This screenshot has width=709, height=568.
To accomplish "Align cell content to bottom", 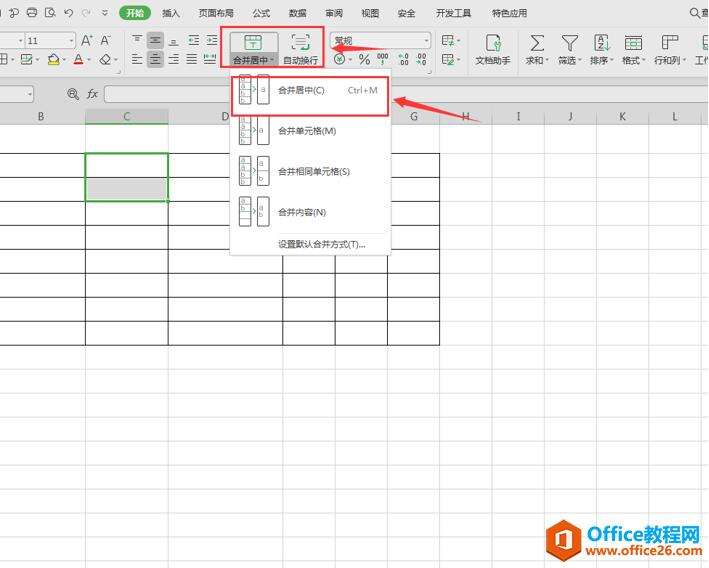I will coord(173,40).
